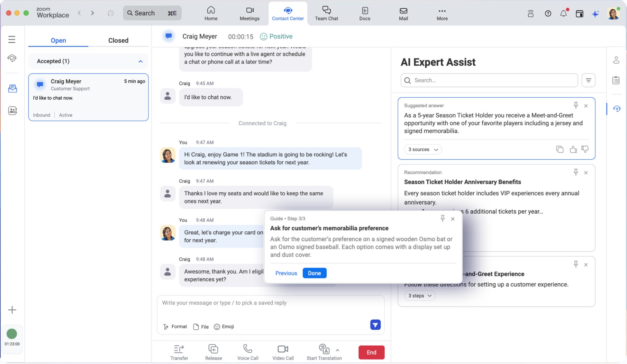Screen dimensions: 627x364
Task: Copy the suggested answer text
Action: point(559,149)
